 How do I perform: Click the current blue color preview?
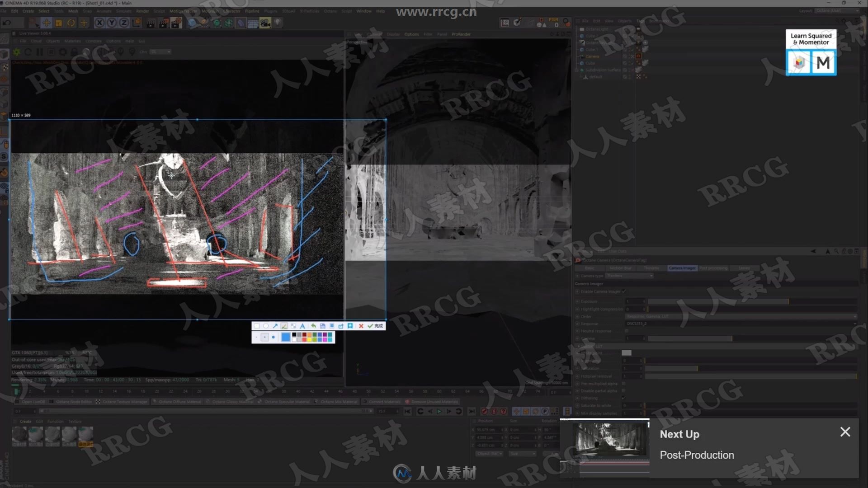286,337
